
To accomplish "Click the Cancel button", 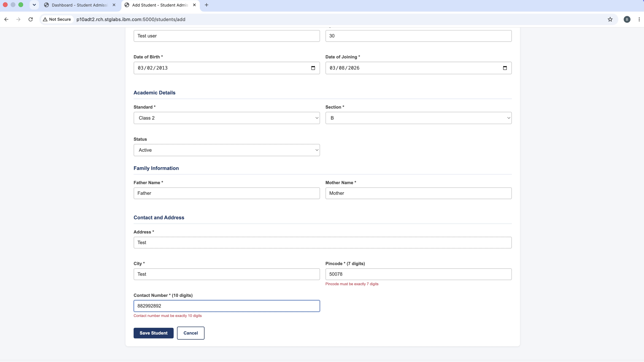I will (x=190, y=333).
